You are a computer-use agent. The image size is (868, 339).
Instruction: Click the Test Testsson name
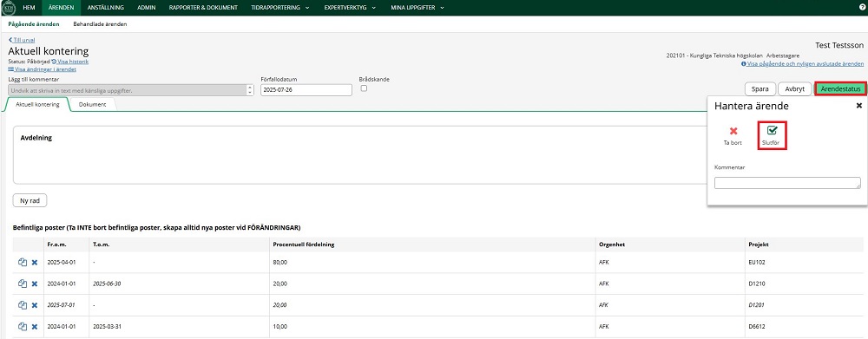(x=839, y=45)
